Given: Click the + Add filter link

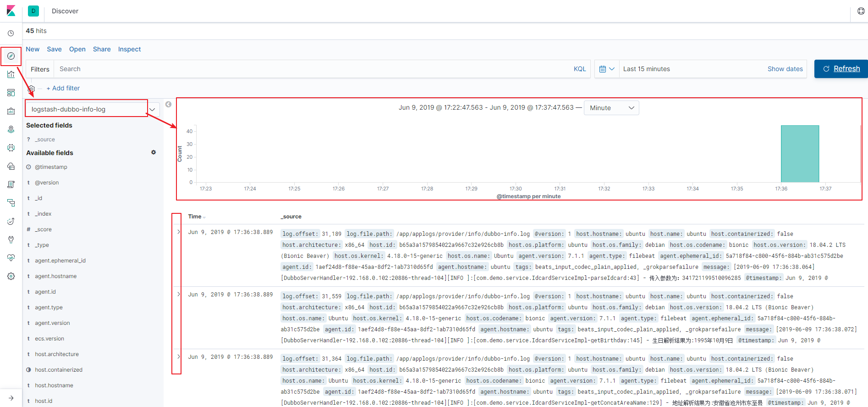Looking at the screenshot, I should [x=63, y=88].
